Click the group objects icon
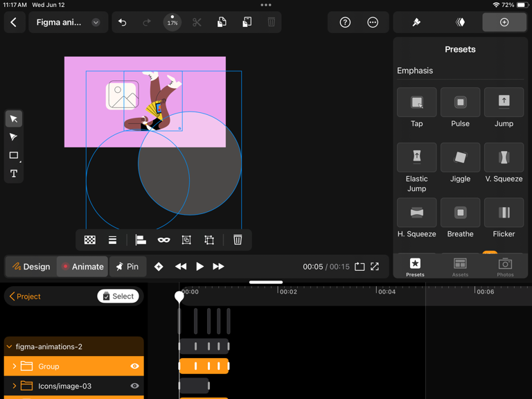The image size is (532, 399). (x=186, y=240)
